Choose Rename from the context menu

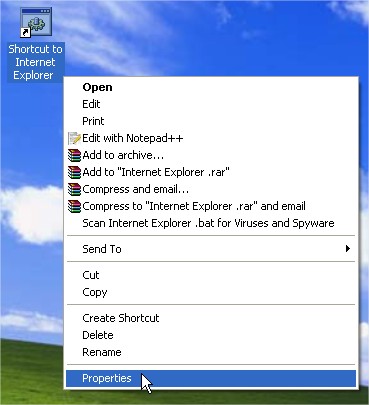coord(211,352)
